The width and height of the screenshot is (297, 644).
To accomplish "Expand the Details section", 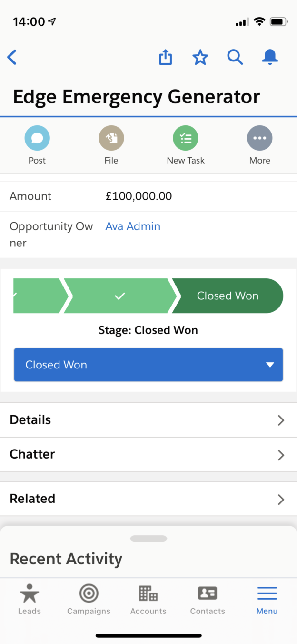I will (148, 420).
